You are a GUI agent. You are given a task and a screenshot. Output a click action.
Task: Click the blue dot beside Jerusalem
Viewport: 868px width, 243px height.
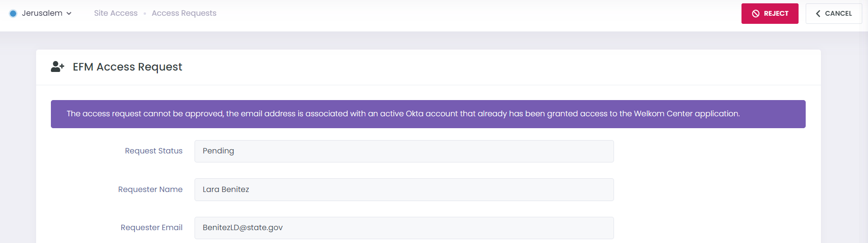click(13, 13)
